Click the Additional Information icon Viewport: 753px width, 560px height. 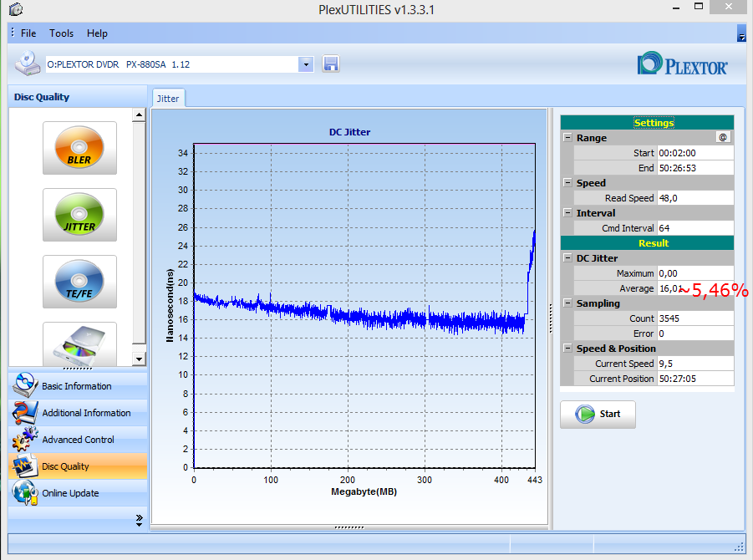click(x=25, y=412)
